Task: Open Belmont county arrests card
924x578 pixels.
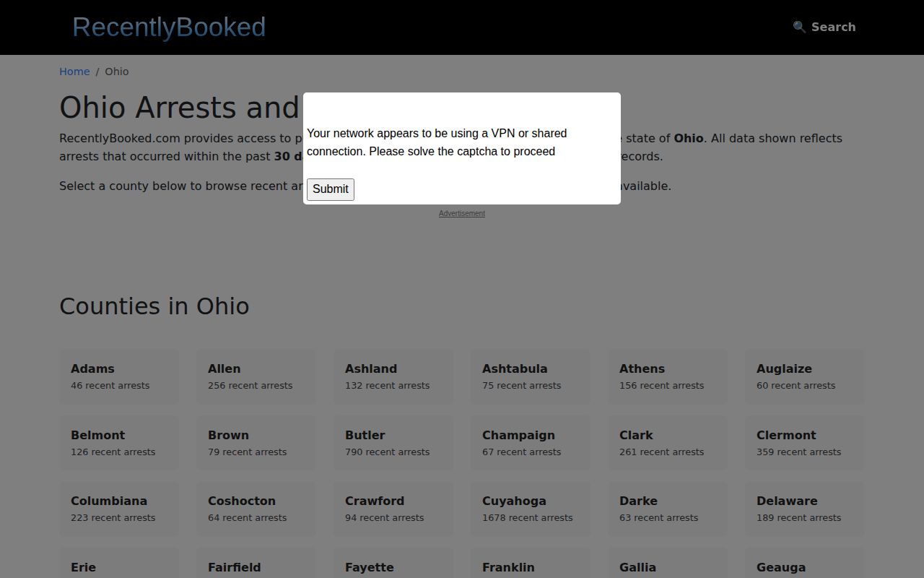Action: (119, 443)
